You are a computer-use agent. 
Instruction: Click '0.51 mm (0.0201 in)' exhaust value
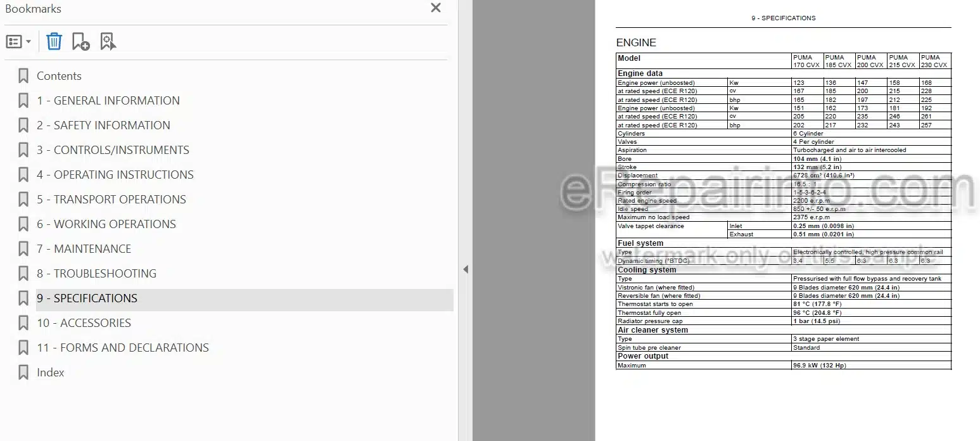coord(824,234)
